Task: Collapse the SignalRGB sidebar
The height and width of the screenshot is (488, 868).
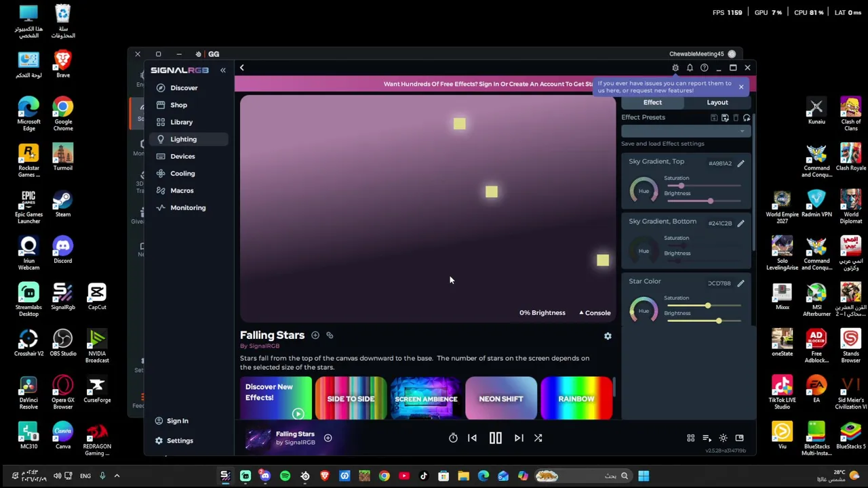Action: point(222,70)
